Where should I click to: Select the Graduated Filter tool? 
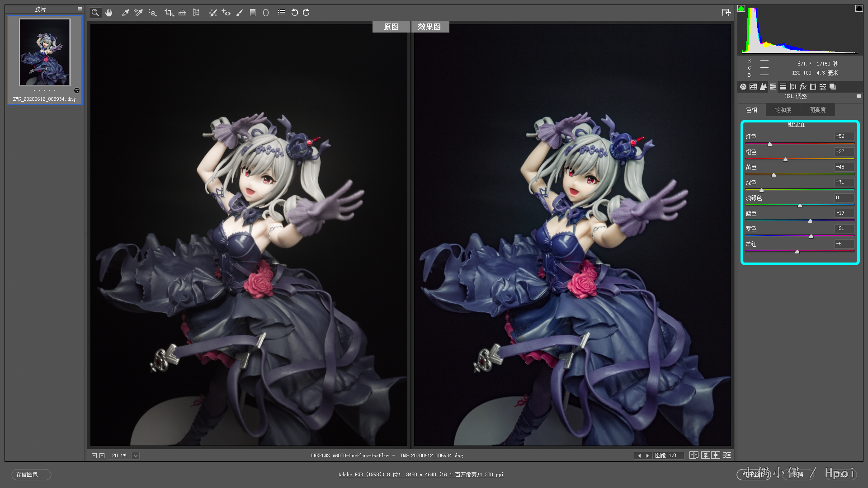click(x=253, y=13)
